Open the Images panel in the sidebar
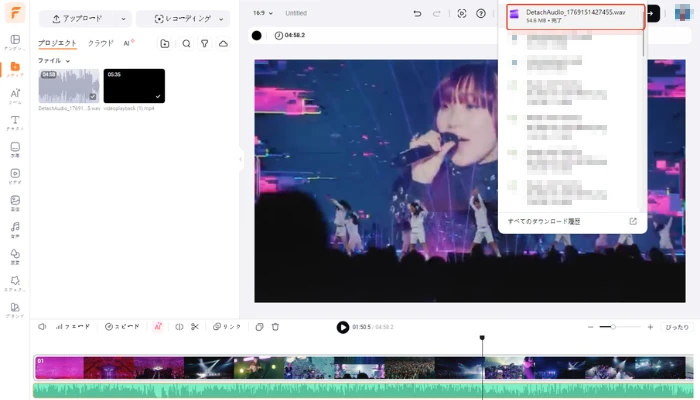The width and height of the screenshot is (700, 400). click(x=15, y=203)
